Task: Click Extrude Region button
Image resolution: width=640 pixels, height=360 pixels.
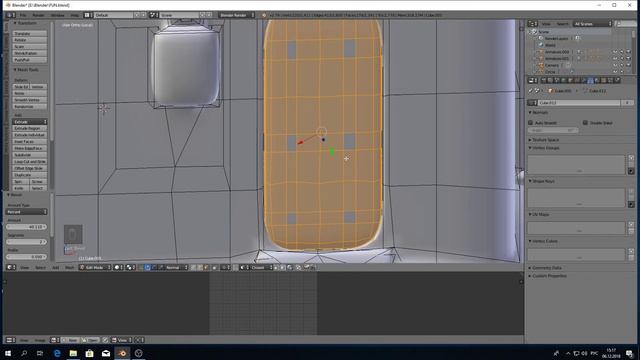Action: (29, 128)
